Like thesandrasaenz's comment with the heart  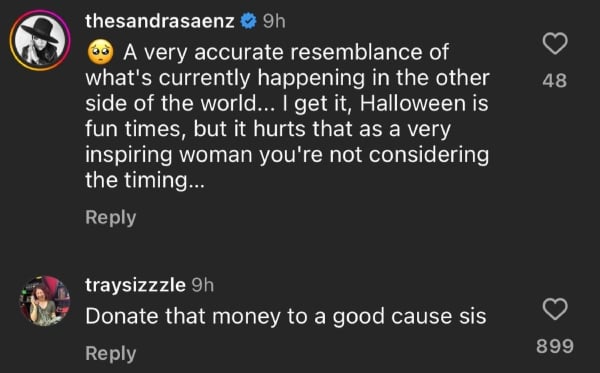(555, 44)
